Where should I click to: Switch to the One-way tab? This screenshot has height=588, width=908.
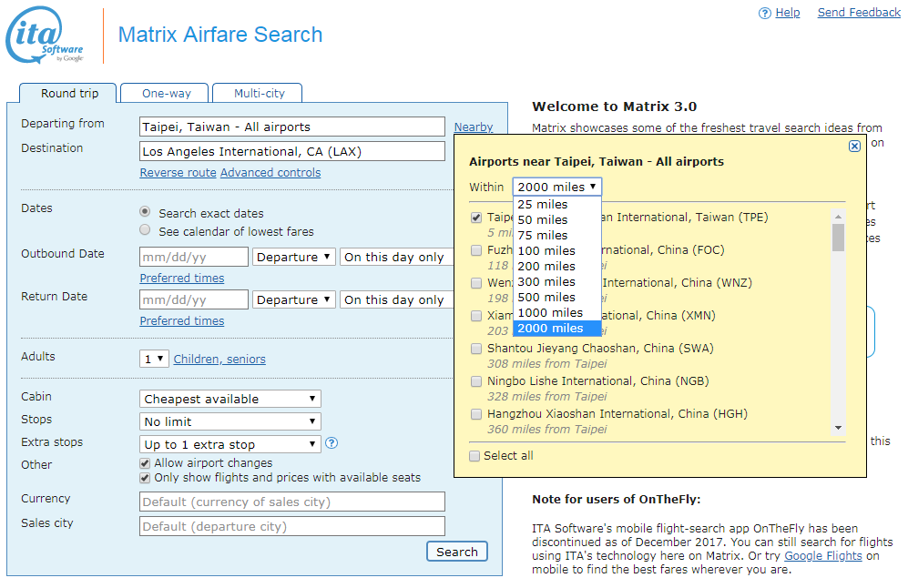point(166,93)
